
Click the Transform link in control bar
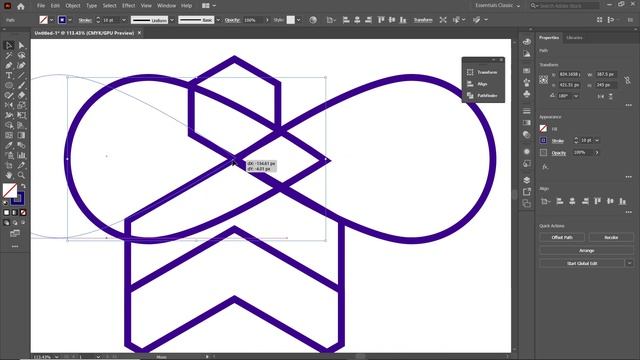[x=423, y=20]
